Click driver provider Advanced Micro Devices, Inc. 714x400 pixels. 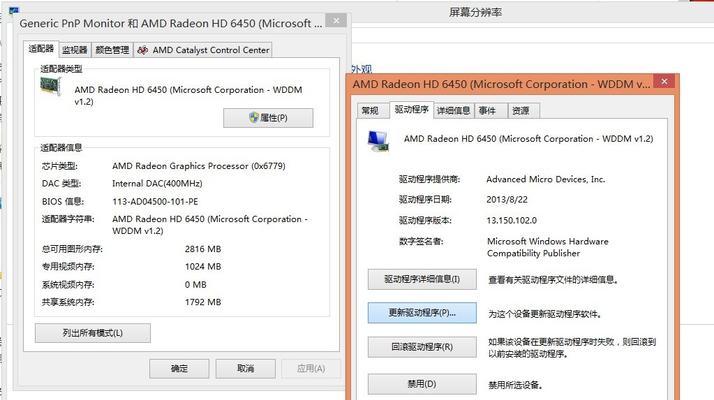[x=546, y=179]
